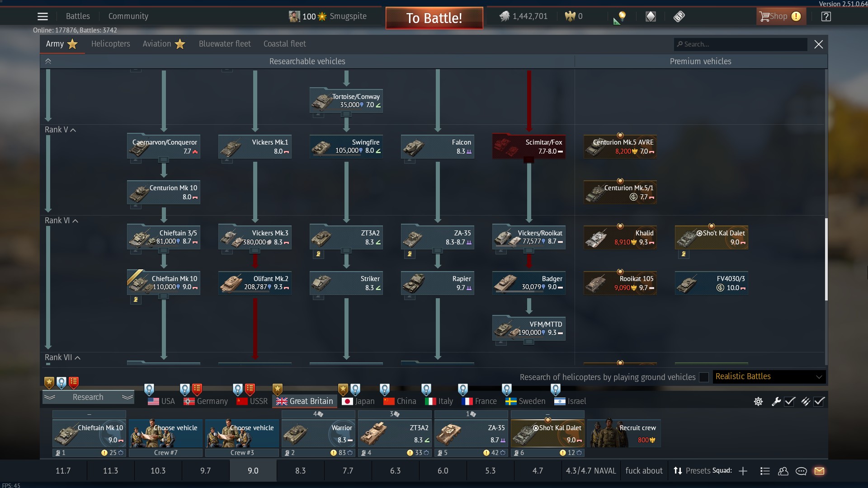Open the slotbar settings gear icon

(758, 401)
